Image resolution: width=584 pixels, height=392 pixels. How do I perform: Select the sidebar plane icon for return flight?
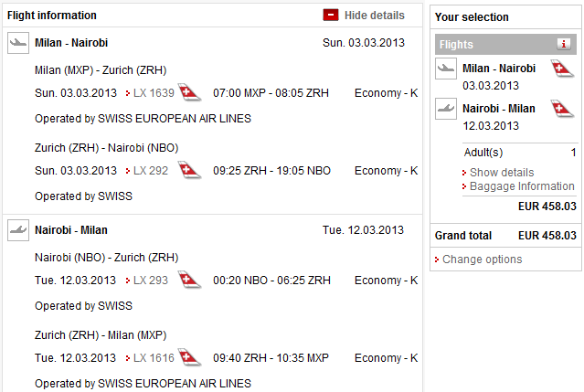tap(446, 109)
